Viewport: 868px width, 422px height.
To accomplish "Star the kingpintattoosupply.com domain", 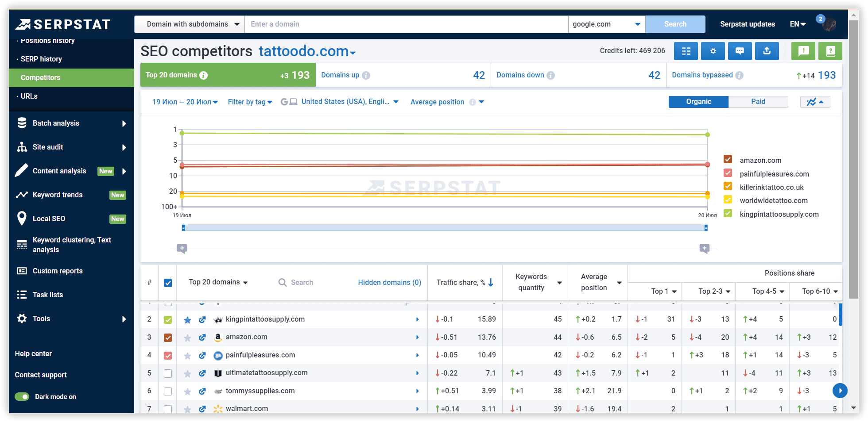I will (x=187, y=320).
